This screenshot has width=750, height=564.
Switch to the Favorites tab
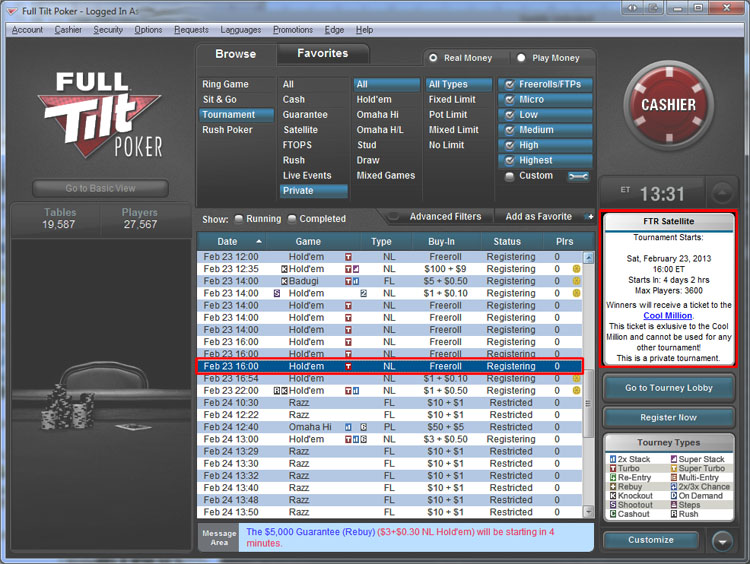tap(322, 54)
